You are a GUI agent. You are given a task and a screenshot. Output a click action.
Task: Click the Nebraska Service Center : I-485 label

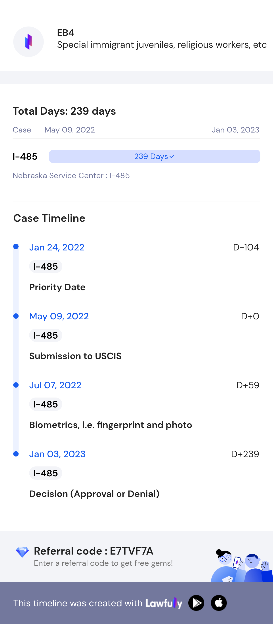71,176
